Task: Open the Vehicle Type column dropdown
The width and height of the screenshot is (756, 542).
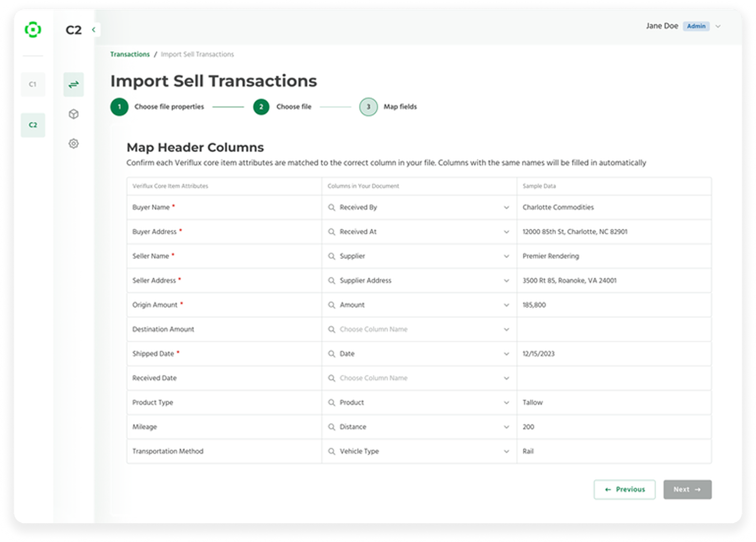Action: (506, 451)
